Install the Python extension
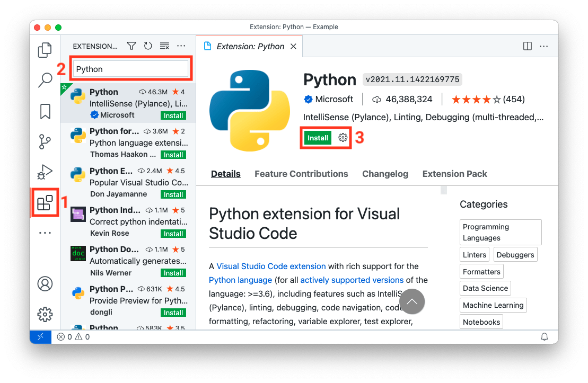The image size is (588, 383). 318,138
